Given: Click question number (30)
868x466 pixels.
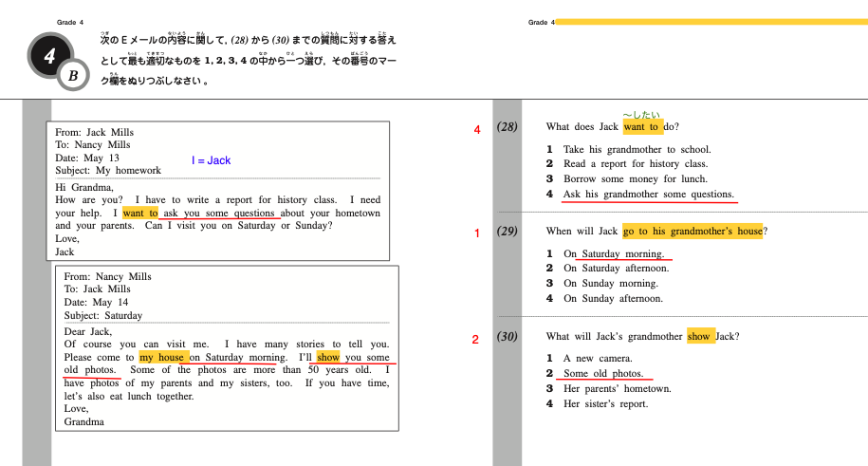Looking at the screenshot, I should (508, 336).
